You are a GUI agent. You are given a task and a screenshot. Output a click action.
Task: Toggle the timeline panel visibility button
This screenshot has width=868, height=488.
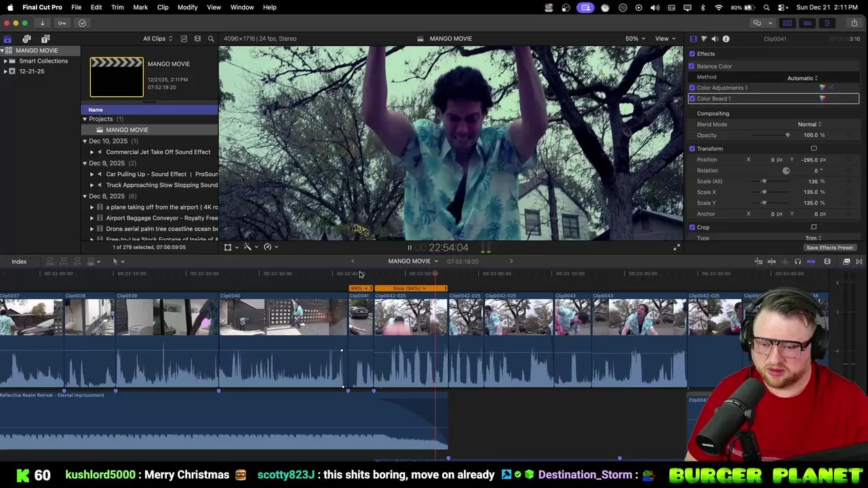[x=807, y=23]
